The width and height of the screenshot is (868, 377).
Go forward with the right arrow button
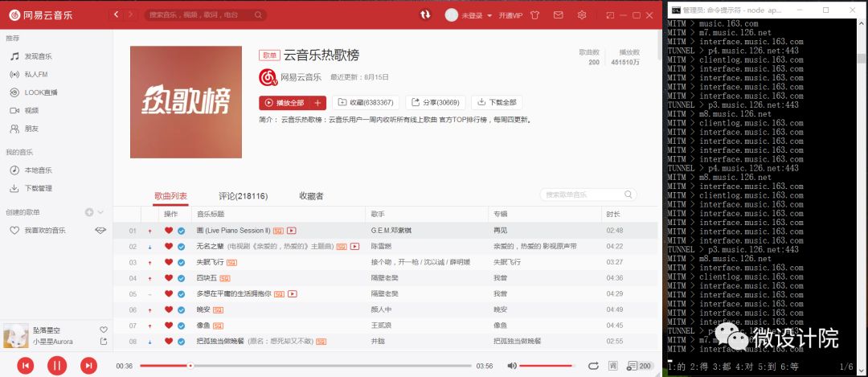click(131, 14)
